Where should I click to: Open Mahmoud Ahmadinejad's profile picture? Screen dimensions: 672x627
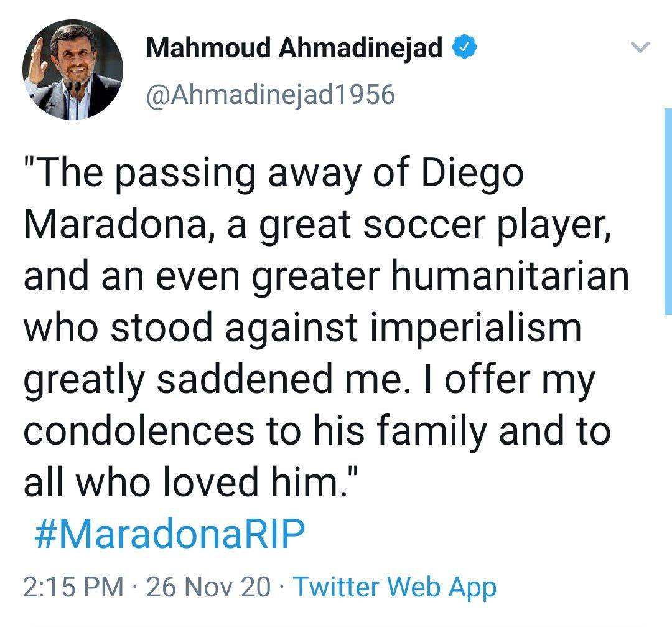[x=73, y=70]
